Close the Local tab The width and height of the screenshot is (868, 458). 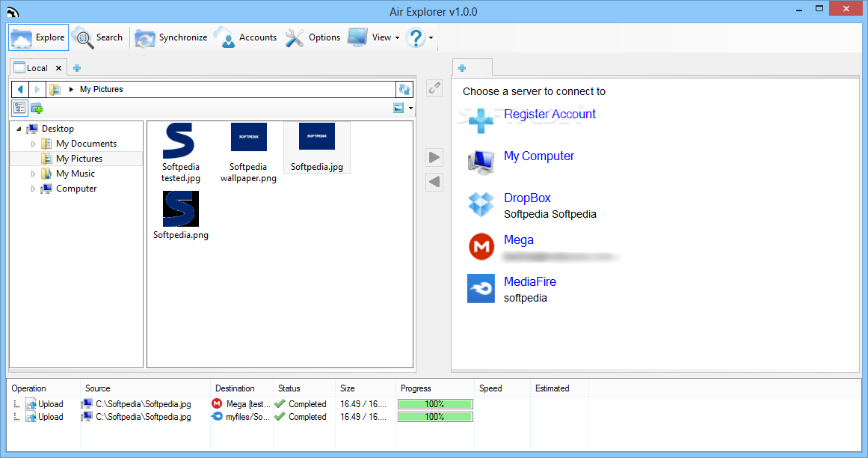tap(58, 68)
